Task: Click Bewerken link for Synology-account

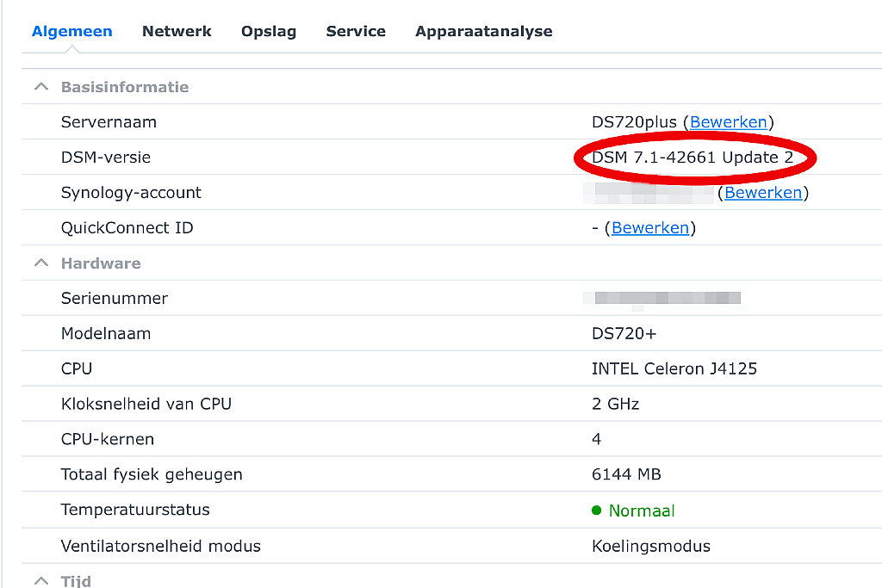Action: point(763,192)
